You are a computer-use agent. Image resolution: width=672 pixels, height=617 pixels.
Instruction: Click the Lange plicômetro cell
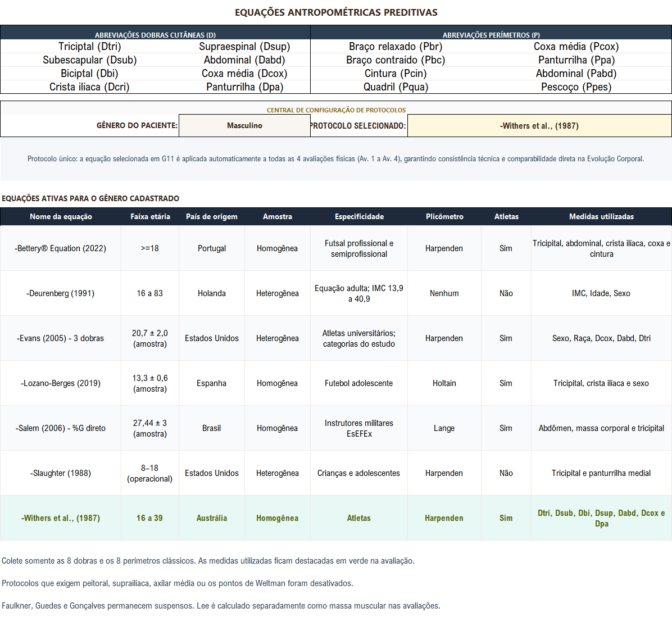coord(444,428)
